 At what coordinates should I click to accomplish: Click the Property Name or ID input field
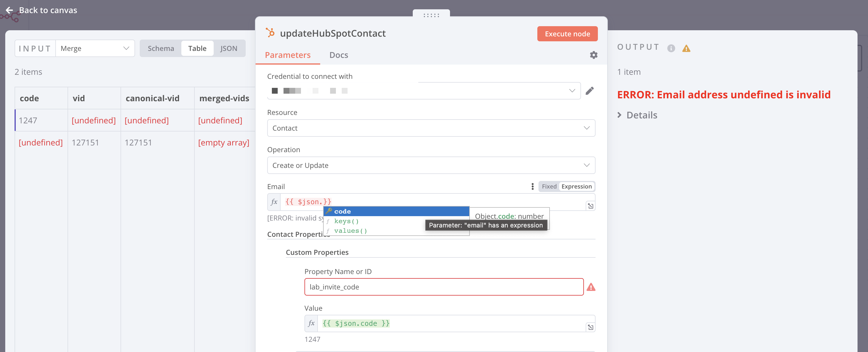tap(443, 287)
